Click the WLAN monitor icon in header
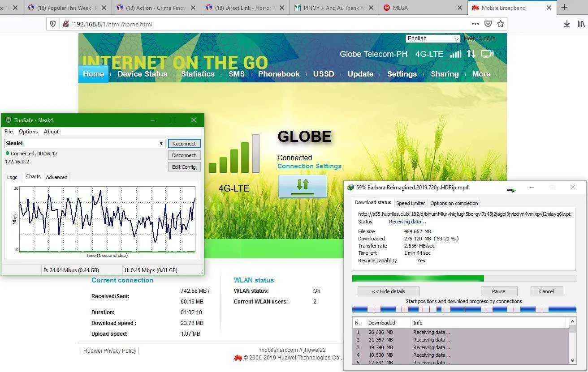588x372 pixels. click(487, 54)
